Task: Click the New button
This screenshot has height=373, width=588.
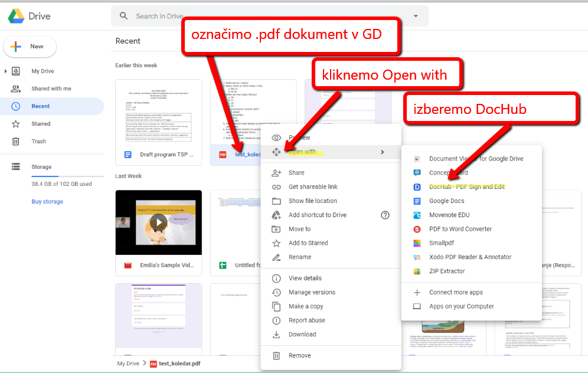Action: [x=30, y=47]
